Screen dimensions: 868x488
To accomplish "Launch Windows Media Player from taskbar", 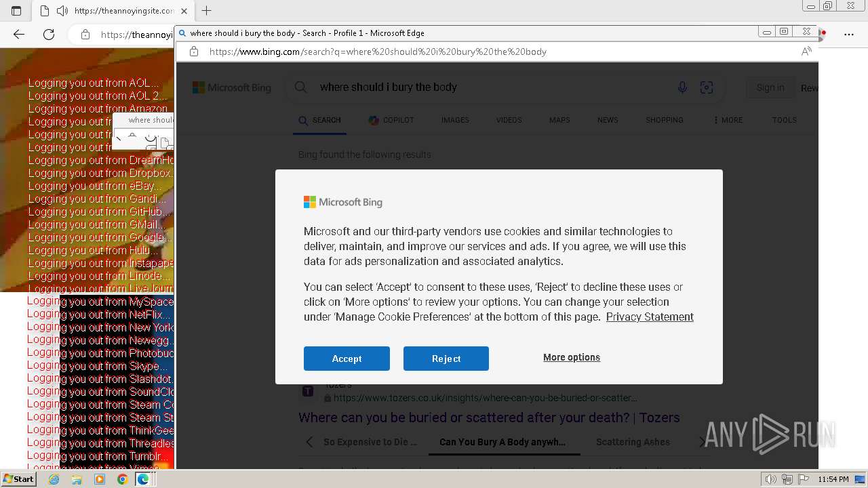I will pos(100,479).
